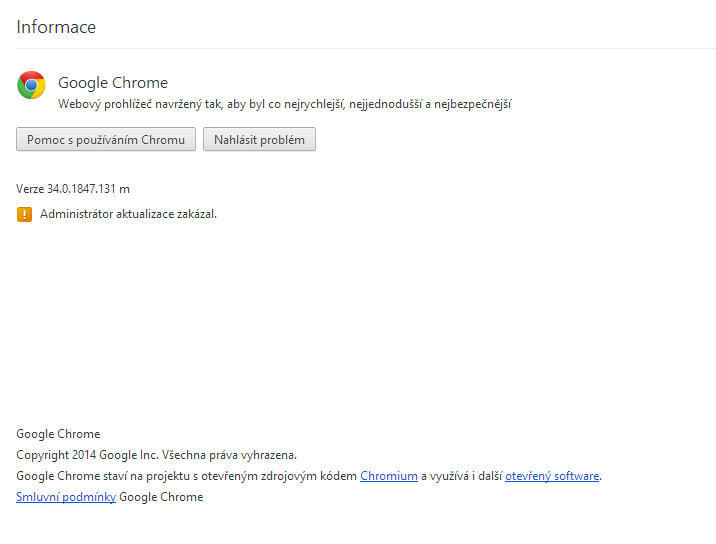Follow the Chromium project link
This screenshot has width=716, height=544.
(x=389, y=476)
